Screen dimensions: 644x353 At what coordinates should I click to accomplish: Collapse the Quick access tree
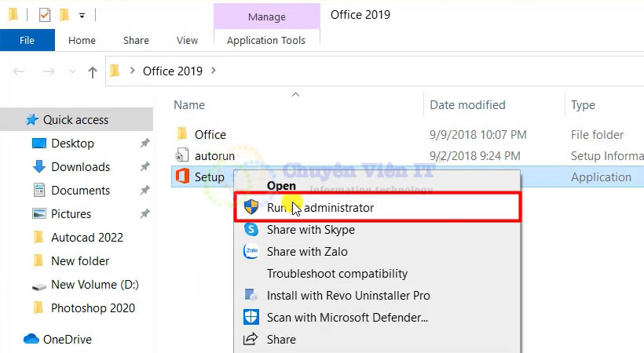click(x=13, y=120)
